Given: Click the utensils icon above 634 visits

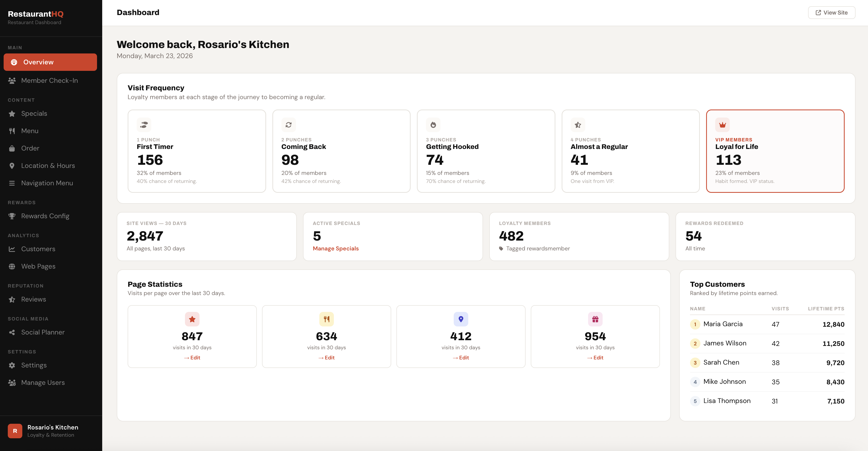Looking at the screenshot, I should pos(326,319).
